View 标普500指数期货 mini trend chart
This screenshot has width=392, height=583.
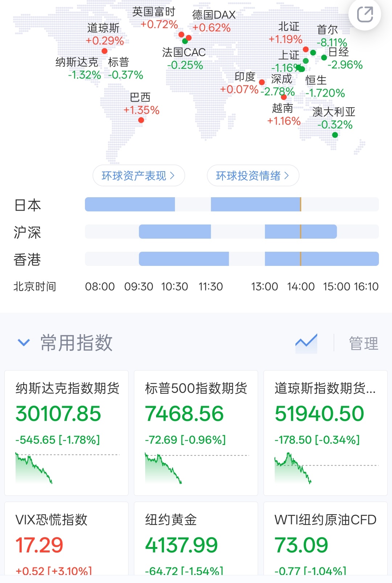click(197, 468)
